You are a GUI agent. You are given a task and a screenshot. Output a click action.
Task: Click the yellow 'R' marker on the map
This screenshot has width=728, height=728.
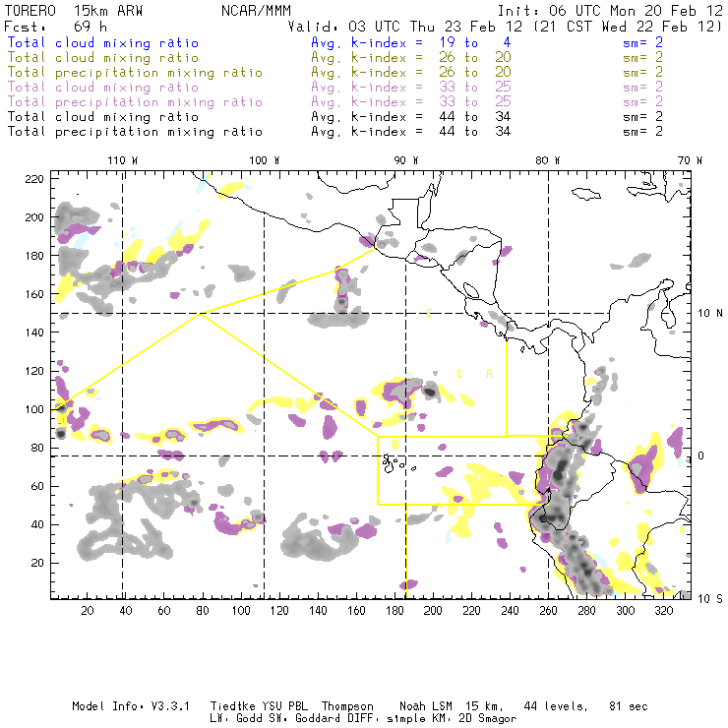pos(489,374)
